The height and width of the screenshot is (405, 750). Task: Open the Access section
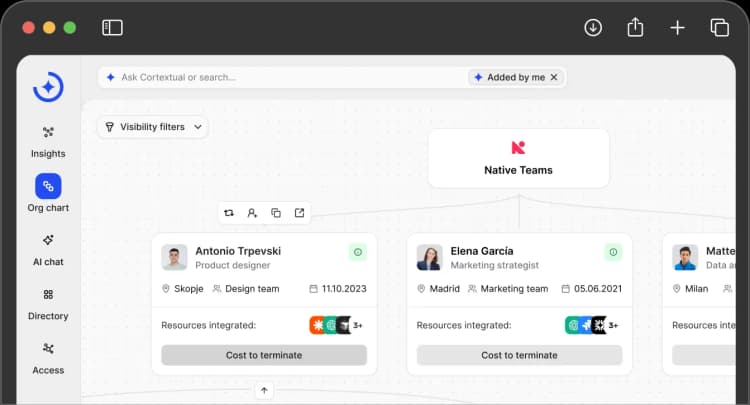(48, 359)
